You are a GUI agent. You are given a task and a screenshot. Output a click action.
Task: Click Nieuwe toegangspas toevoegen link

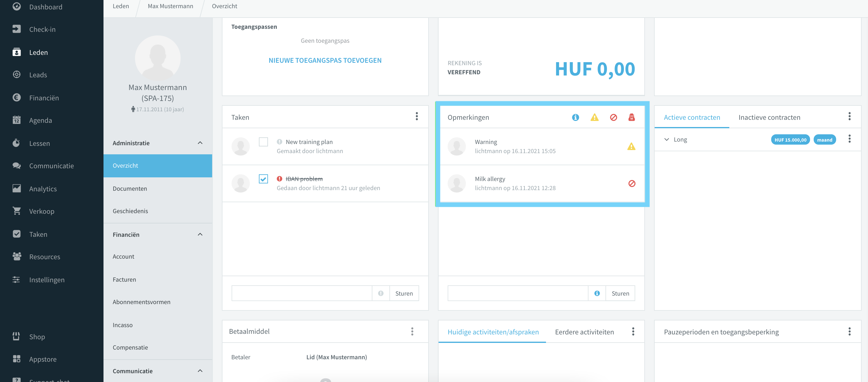pos(325,60)
